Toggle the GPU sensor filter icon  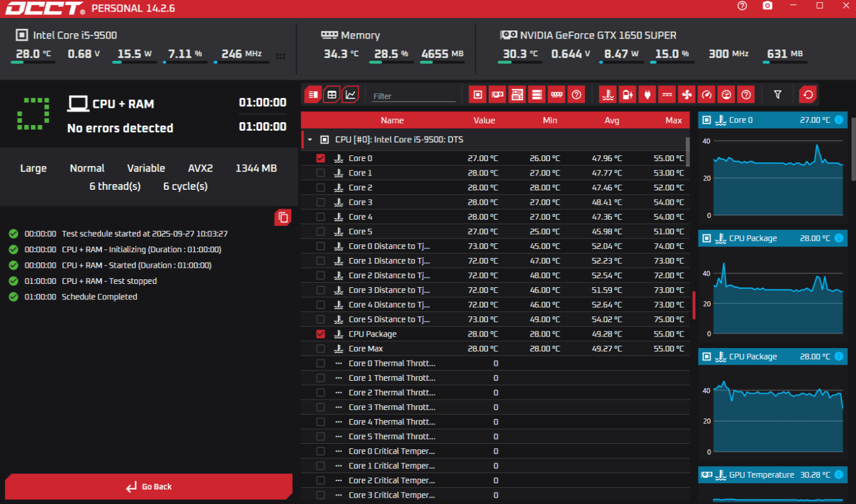(x=497, y=95)
